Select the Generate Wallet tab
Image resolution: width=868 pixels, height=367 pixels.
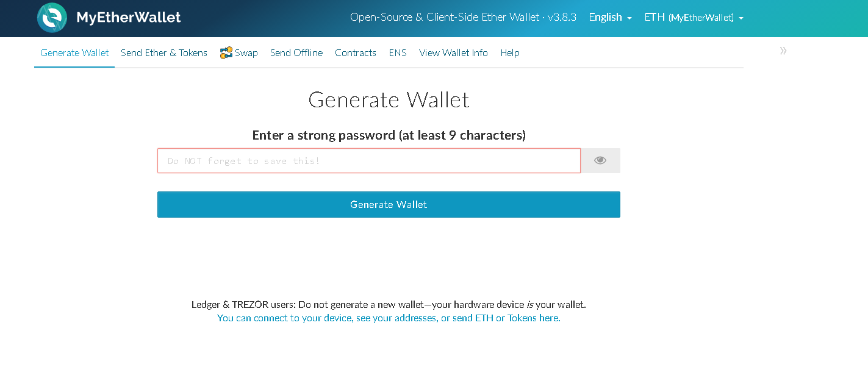[x=74, y=53]
